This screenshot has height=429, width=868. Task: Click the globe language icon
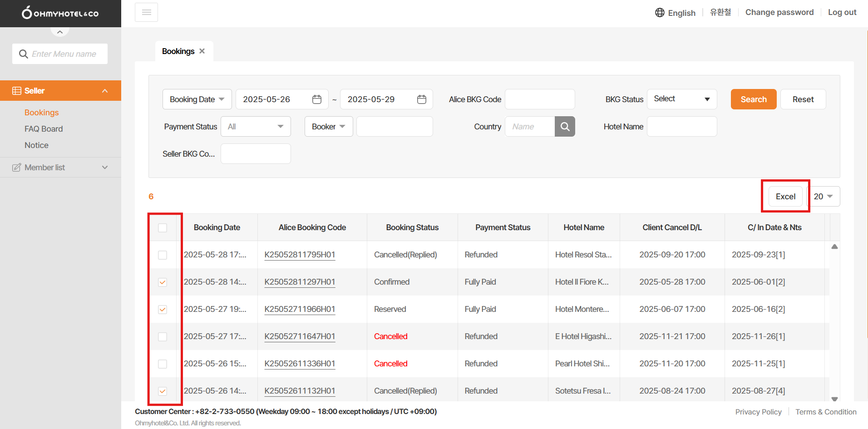pyautogui.click(x=660, y=13)
